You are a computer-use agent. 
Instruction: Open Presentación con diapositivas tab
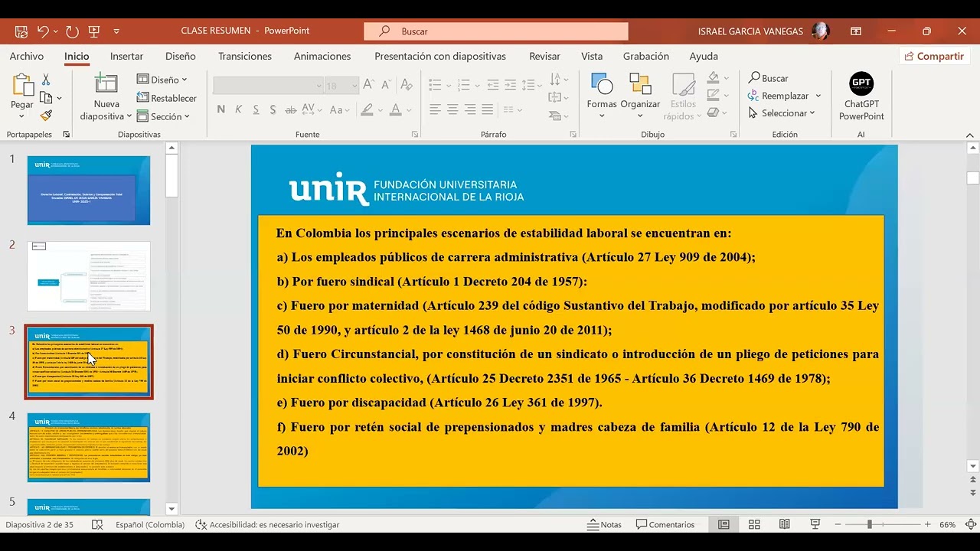[440, 56]
